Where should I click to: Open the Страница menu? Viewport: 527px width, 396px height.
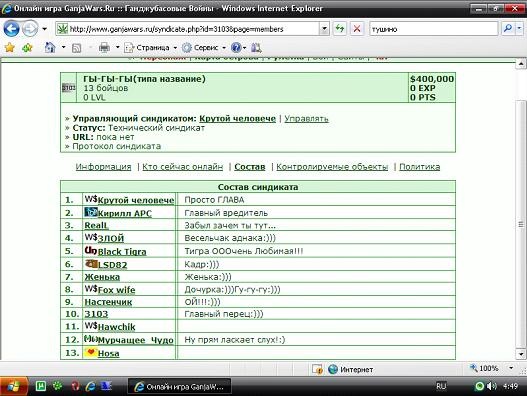[x=151, y=48]
